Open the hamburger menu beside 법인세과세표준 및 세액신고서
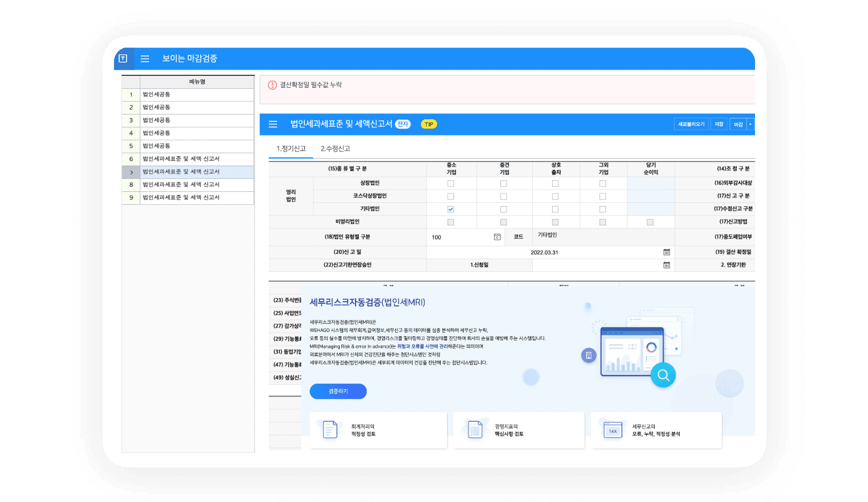Screen dimensions: 868x502 (x=272, y=124)
